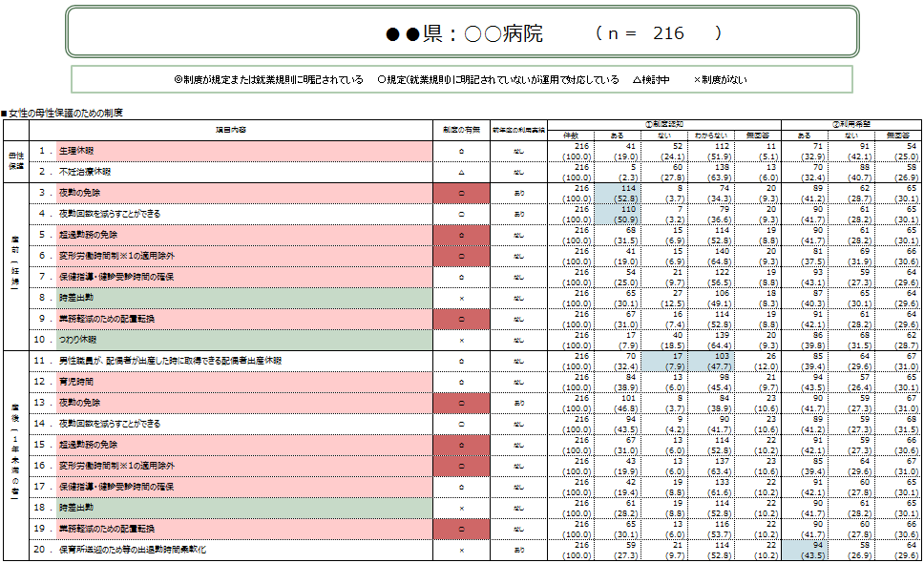Image resolution: width=924 pixels, height=563 pixels.
Task: Click highlighted value 17 (7.9) in row 11
Action: coord(664,361)
